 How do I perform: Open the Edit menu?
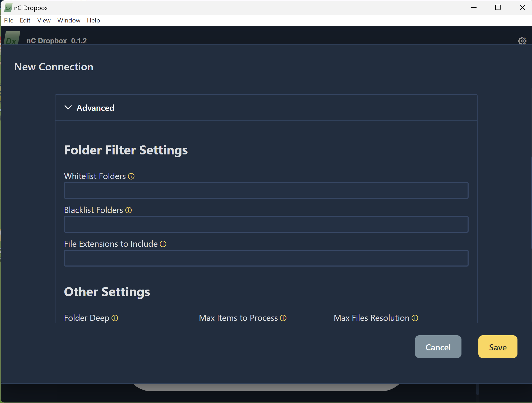[25, 20]
